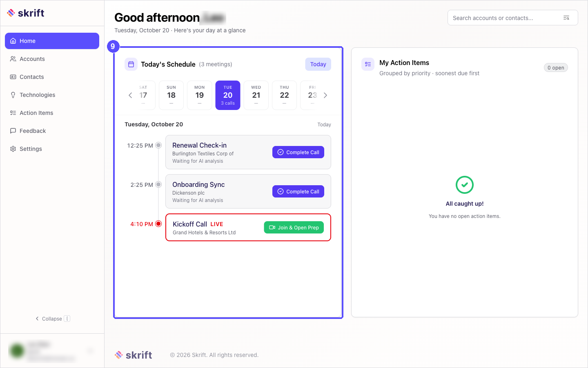Open the Home page from the sidebar
Image resolution: width=588 pixels, height=368 pixels.
click(x=52, y=41)
